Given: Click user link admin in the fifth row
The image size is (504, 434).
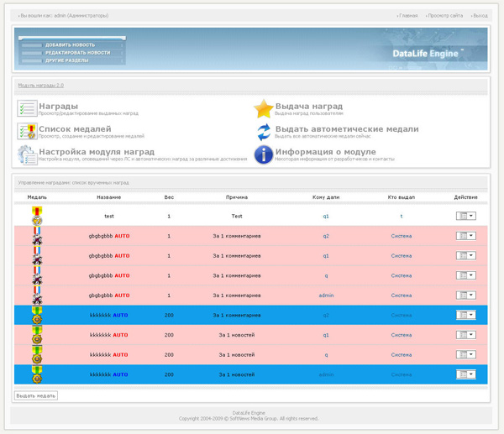Looking at the screenshot, I should (326, 295).
